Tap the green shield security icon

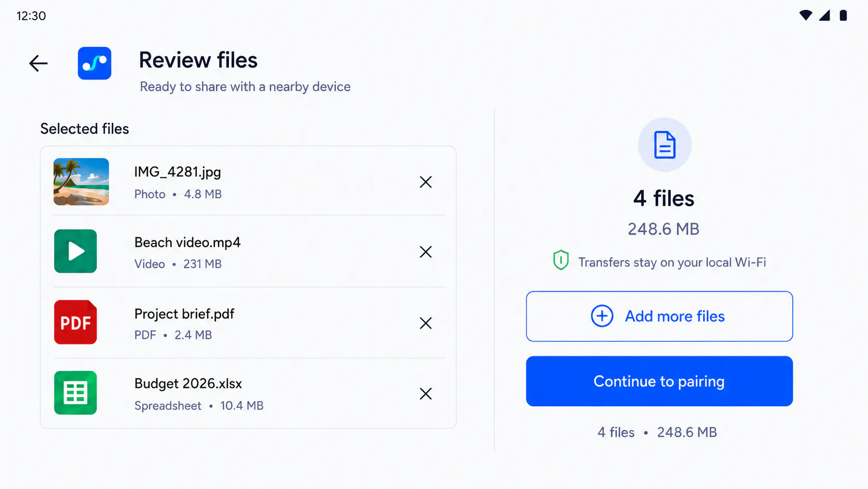click(x=561, y=260)
